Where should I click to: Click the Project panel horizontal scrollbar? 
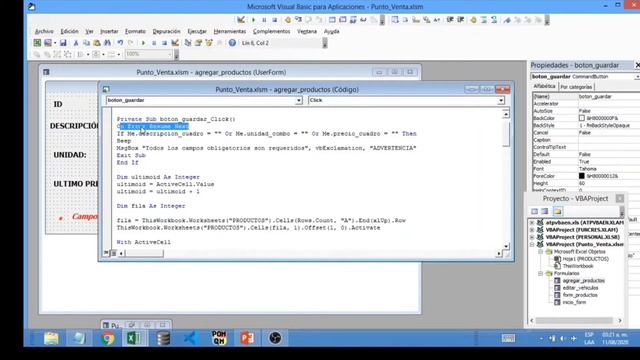pos(574,321)
